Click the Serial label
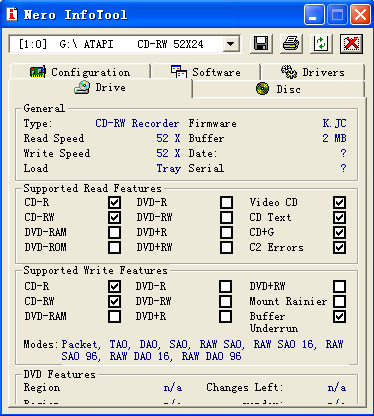 tap(206, 168)
